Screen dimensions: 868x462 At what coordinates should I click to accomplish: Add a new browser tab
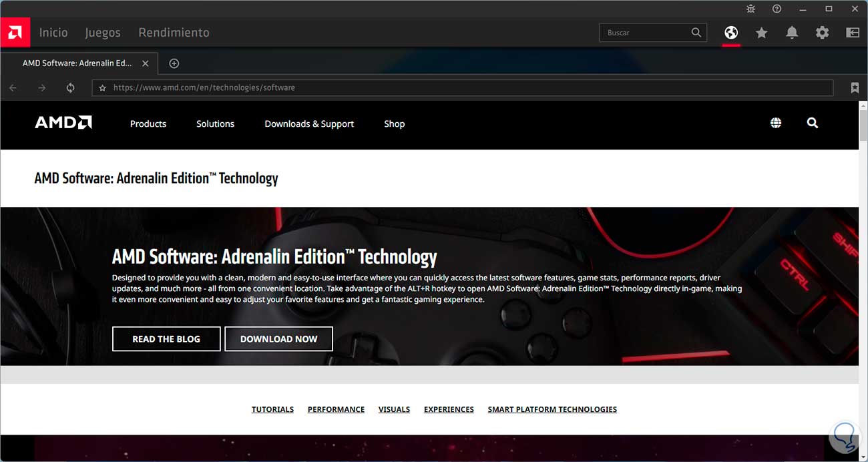(x=174, y=63)
